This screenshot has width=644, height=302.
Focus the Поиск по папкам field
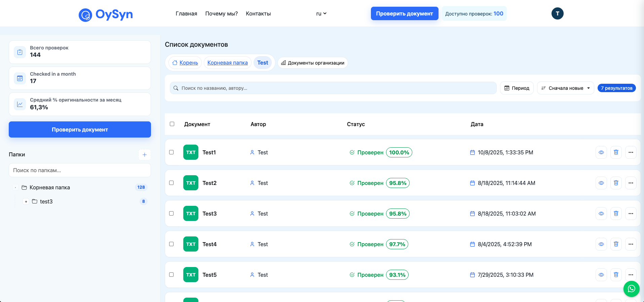(80, 170)
